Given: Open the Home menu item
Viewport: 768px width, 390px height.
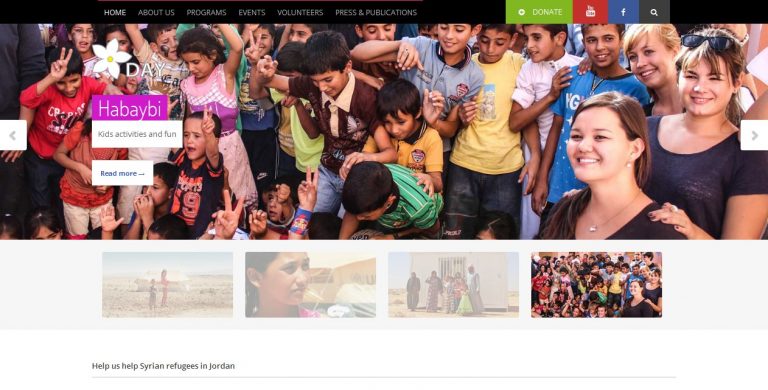Looking at the screenshot, I should pyautogui.click(x=115, y=12).
